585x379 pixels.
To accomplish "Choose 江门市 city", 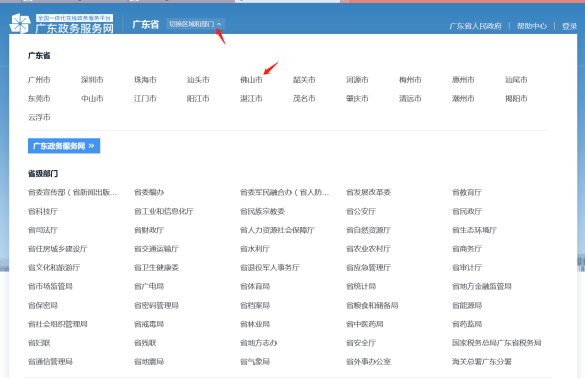I will coord(145,98).
